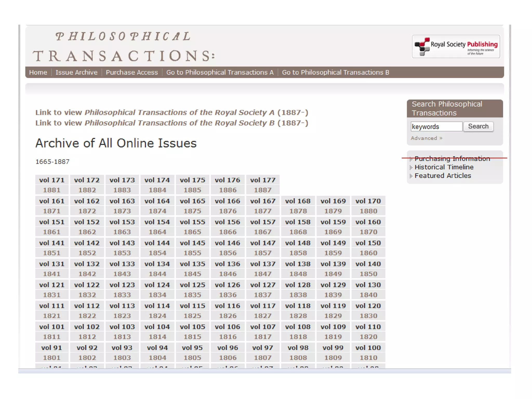Click the Royal Society Publishing logo
Viewport: 532px width, 399px height.
(x=456, y=46)
